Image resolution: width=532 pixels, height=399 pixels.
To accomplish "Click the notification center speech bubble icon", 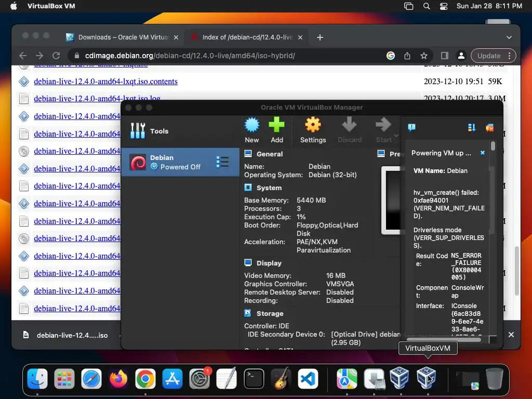I will pyautogui.click(x=411, y=128).
